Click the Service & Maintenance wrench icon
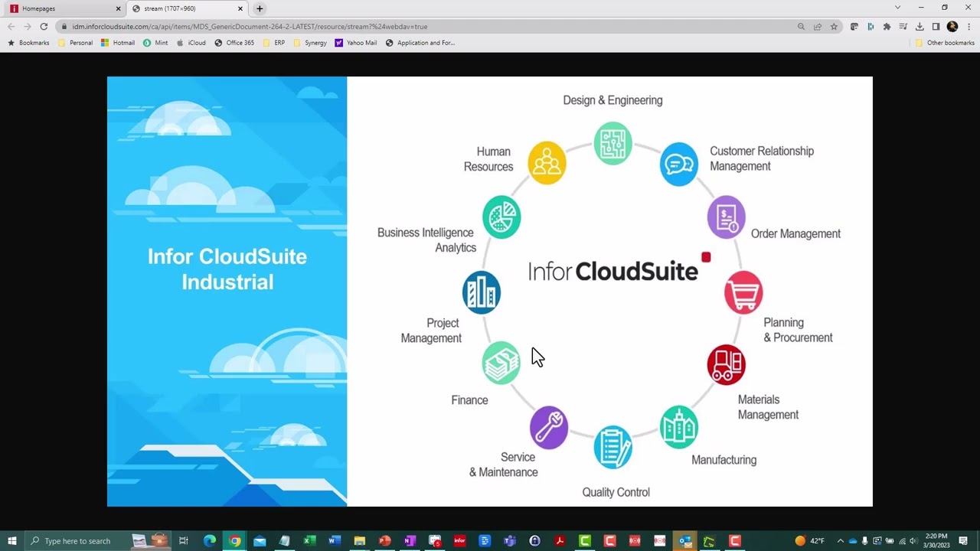This screenshot has width=980, height=551. pyautogui.click(x=549, y=428)
